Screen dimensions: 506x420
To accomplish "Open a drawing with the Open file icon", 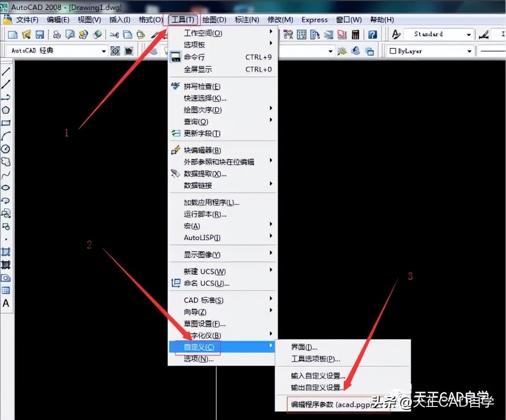I will 26,34.
